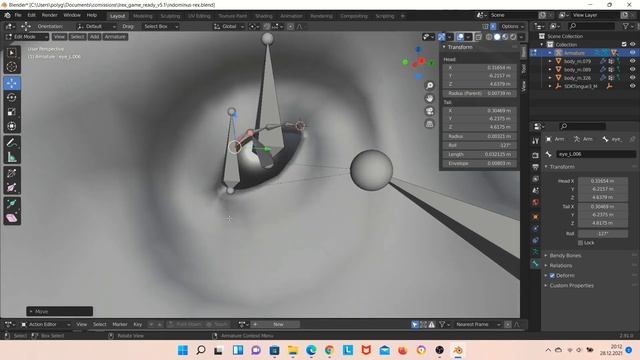This screenshot has height=360, width=640.
Task: Open the Armature menu in viewport header
Action: 115,37
